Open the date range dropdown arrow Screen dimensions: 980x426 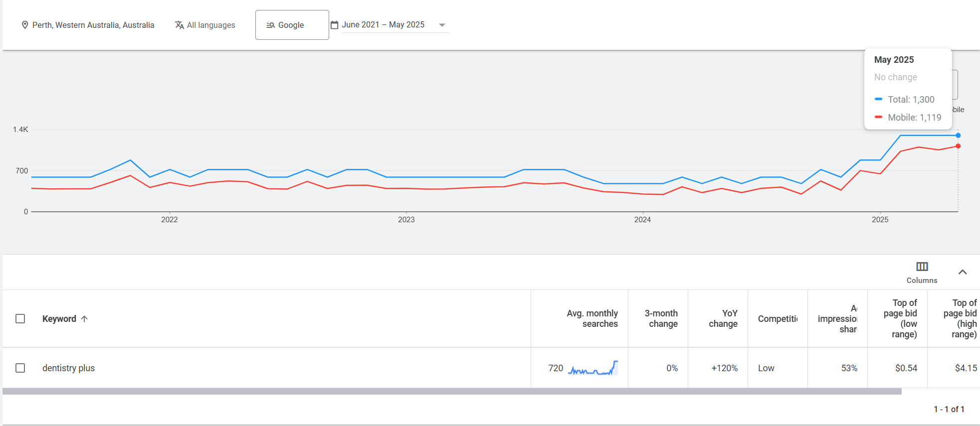point(442,25)
